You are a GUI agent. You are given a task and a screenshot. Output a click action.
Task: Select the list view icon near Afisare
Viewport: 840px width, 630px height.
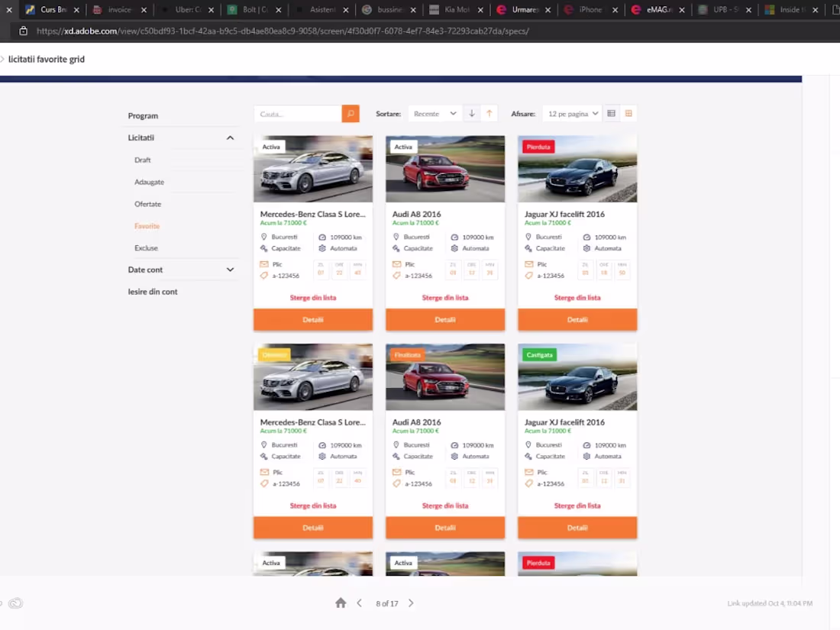pyautogui.click(x=611, y=113)
